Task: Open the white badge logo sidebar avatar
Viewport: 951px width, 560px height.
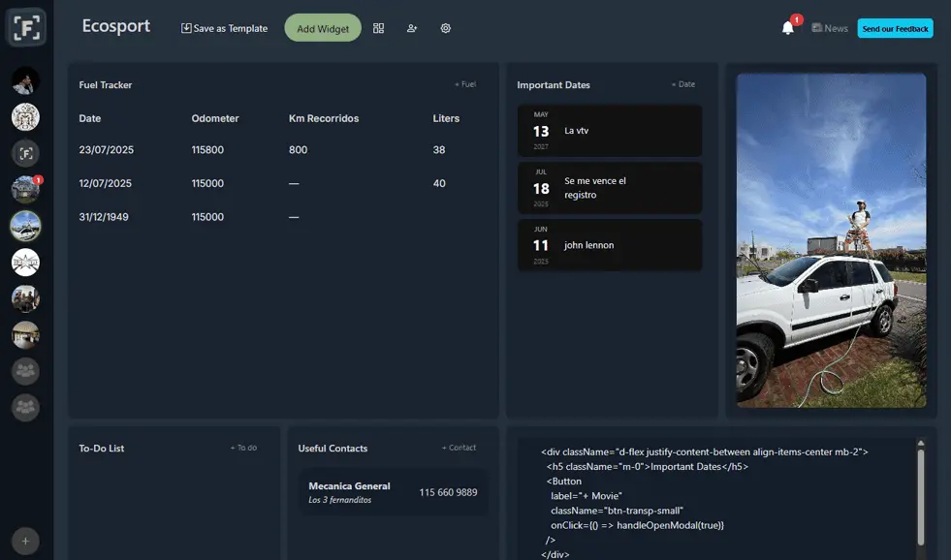Action: coord(25,263)
